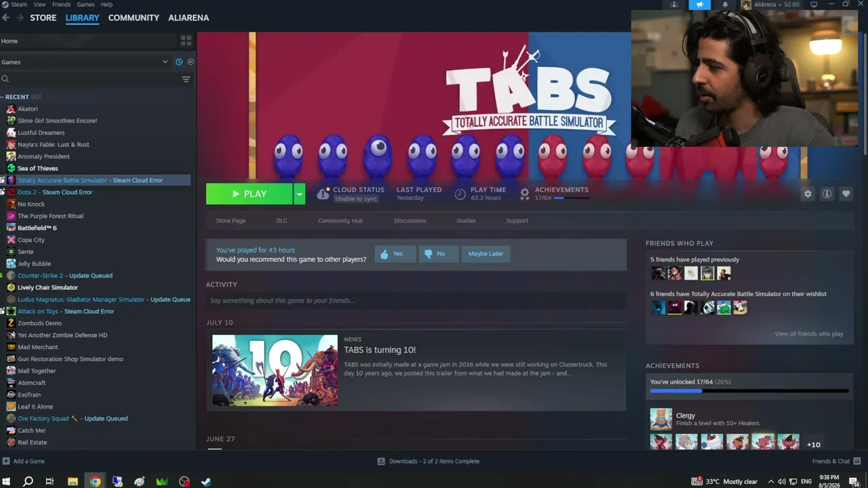This screenshot has height=488, width=868.
Task: Toggle ready-to-play filter
Action: click(191, 62)
